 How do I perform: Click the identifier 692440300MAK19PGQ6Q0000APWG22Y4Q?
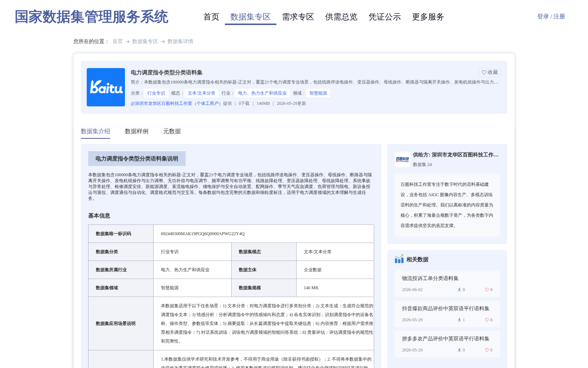click(203, 234)
